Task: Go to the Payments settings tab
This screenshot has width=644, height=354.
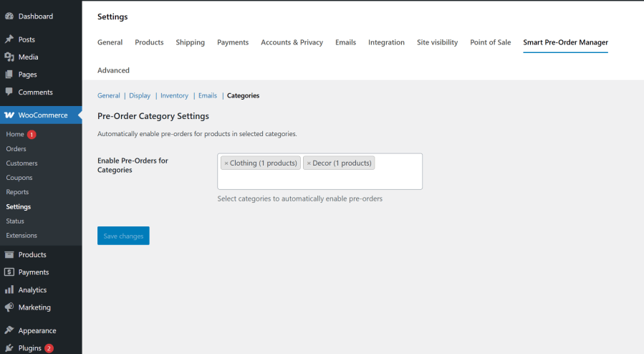Action: click(233, 42)
